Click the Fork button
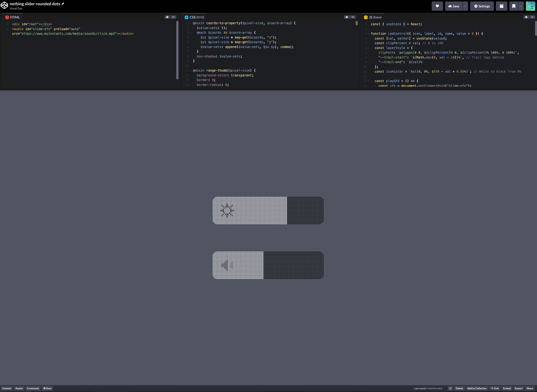 pyautogui.click(x=495, y=388)
